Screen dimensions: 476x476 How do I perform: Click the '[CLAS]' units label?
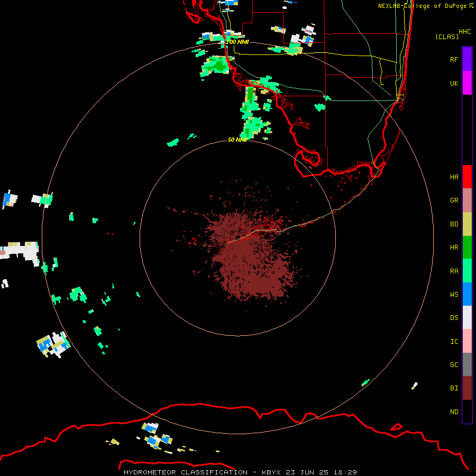[447, 36]
